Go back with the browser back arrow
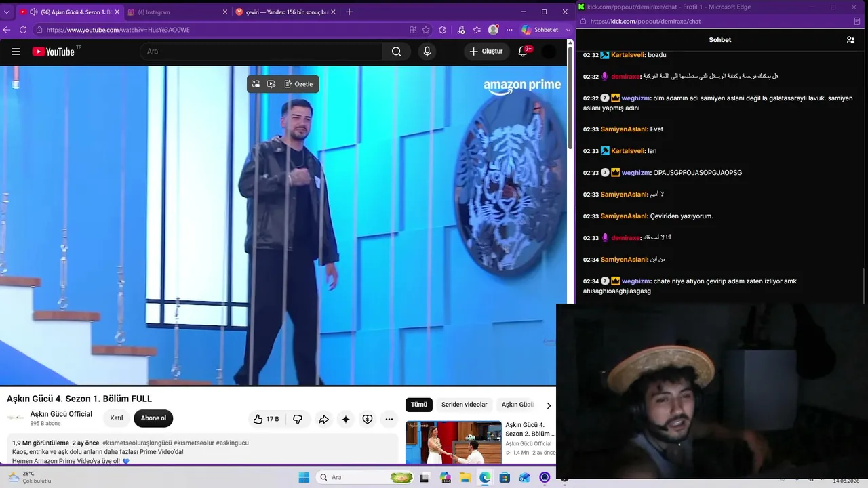 pos(7,30)
